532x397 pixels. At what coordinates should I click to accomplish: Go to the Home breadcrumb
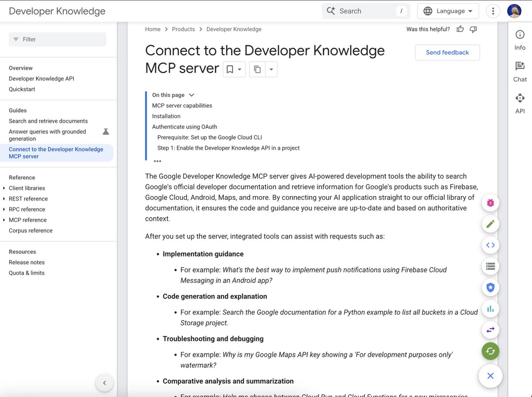pos(153,29)
